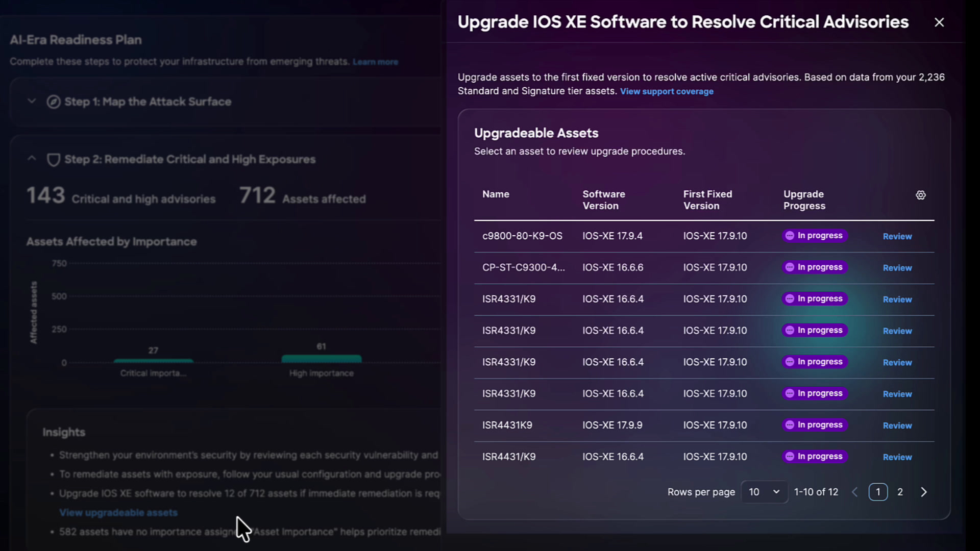Image resolution: width=980 pixels, height=551 pixels.
Task: Sort by the Name column header
Action: pyautogui.click(x=496, y=194)
